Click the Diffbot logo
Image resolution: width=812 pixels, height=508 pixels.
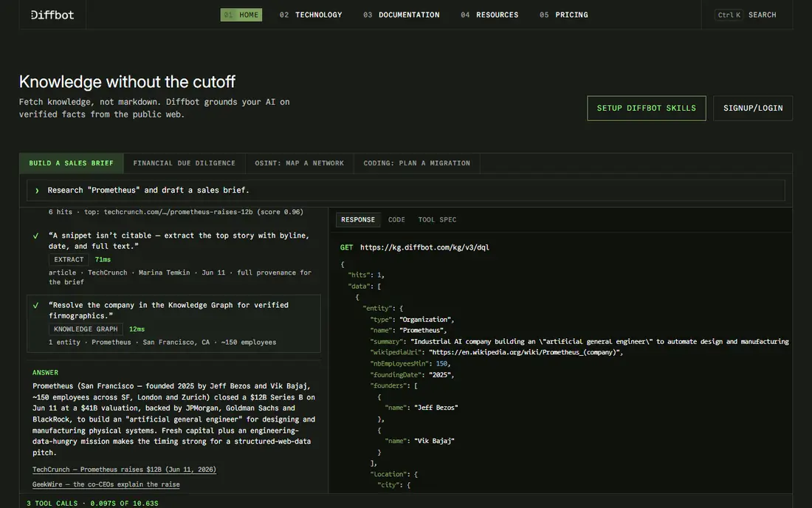52,15
